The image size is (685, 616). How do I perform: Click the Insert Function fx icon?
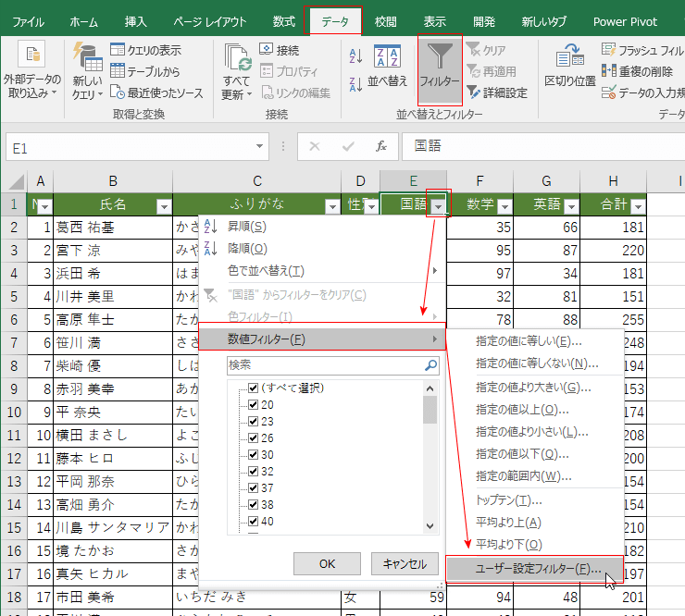pyautogui.click(x=380, y=147)
